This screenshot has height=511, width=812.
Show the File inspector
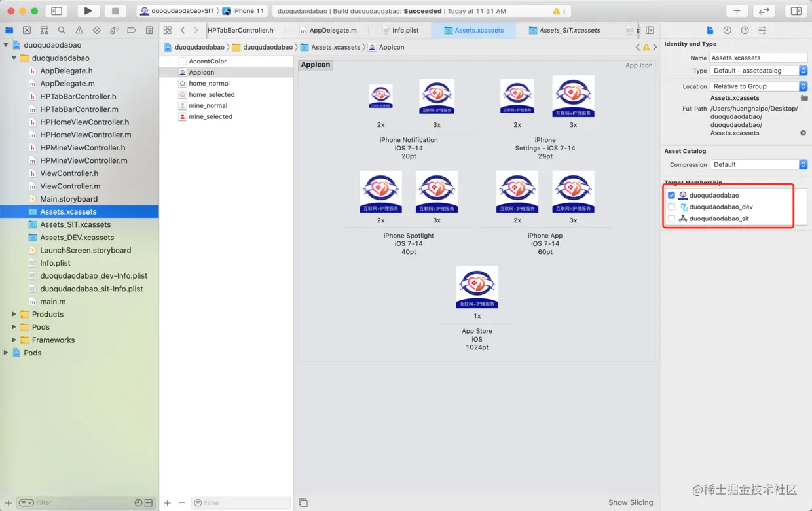coord(710,31)
